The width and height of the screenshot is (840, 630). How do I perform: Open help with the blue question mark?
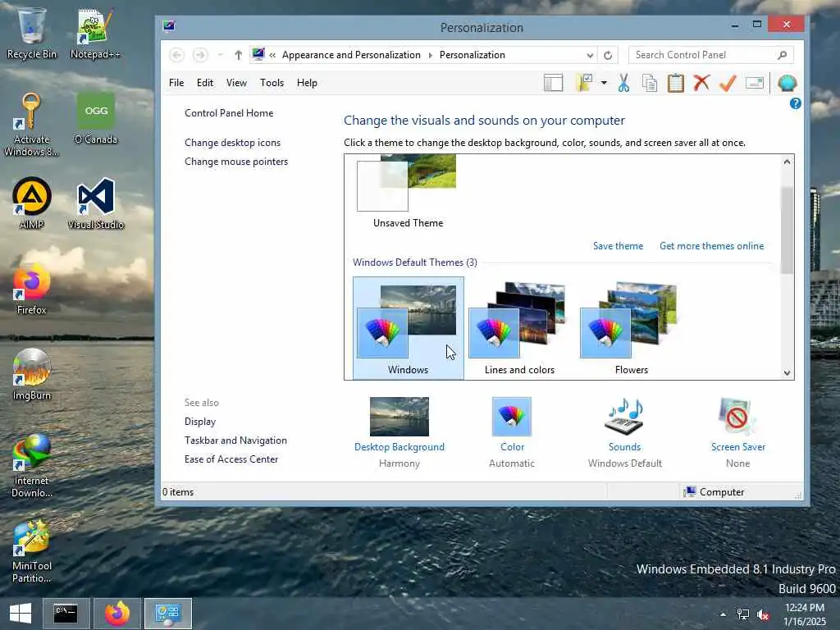[x=796, y=103]
